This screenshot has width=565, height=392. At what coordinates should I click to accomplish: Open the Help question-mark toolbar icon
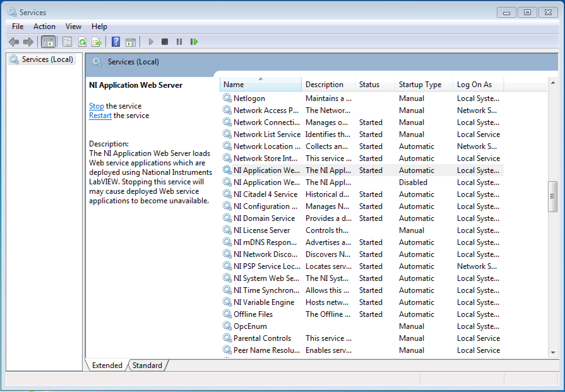tap(116, 42)
